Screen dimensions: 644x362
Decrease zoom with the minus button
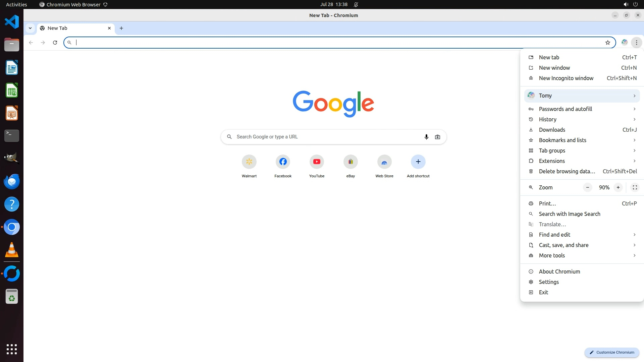(587, 188)
